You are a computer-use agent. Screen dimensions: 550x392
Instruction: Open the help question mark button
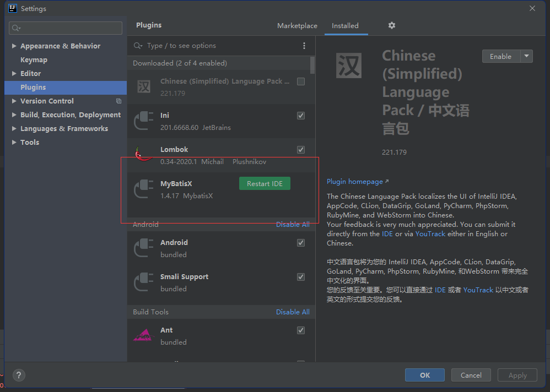(x=19, y=375)
